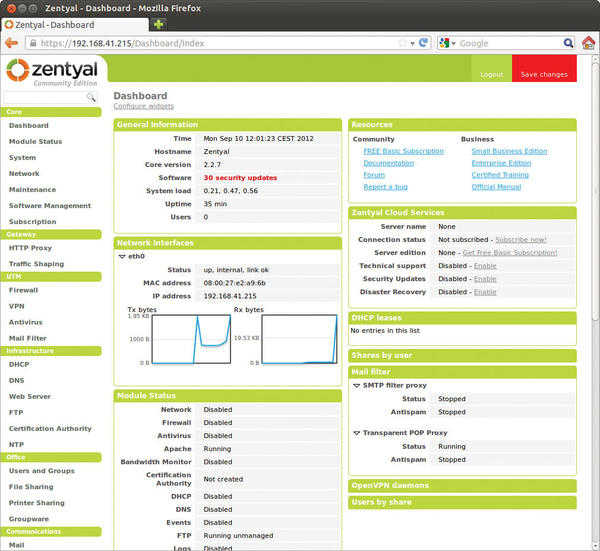Click the Configure widgets link
600x551 pixels.
click(x=143, y=106)
